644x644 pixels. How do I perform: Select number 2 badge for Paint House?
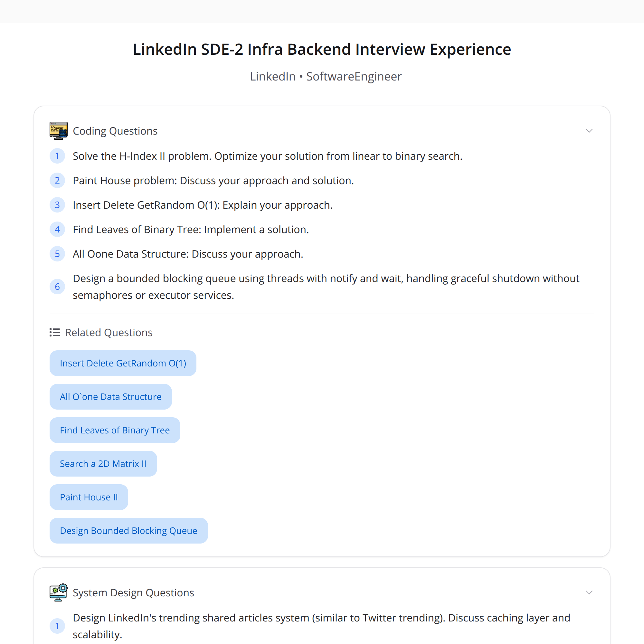57,180
